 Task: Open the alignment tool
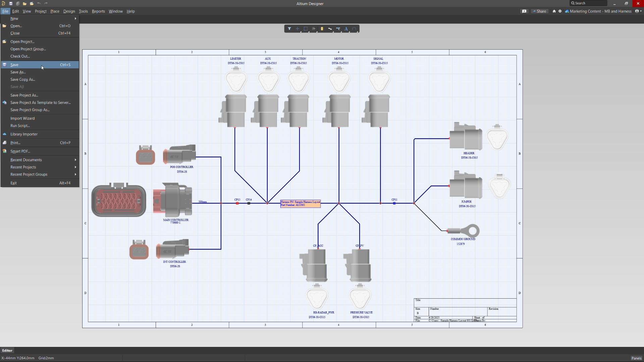pos(314,29)
